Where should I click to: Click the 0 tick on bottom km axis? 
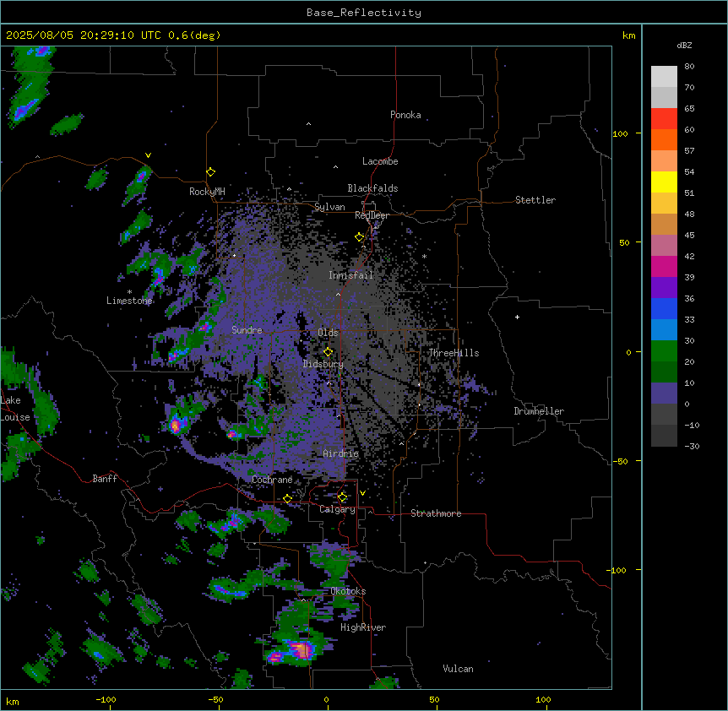pyautogui.click(x=326, y=699)
